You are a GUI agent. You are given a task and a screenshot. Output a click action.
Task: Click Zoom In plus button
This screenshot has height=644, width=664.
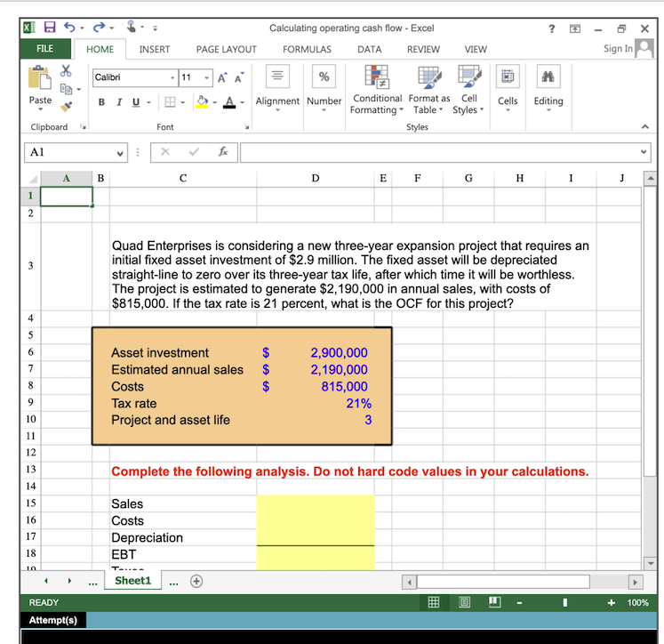click(x=611, y=602)
